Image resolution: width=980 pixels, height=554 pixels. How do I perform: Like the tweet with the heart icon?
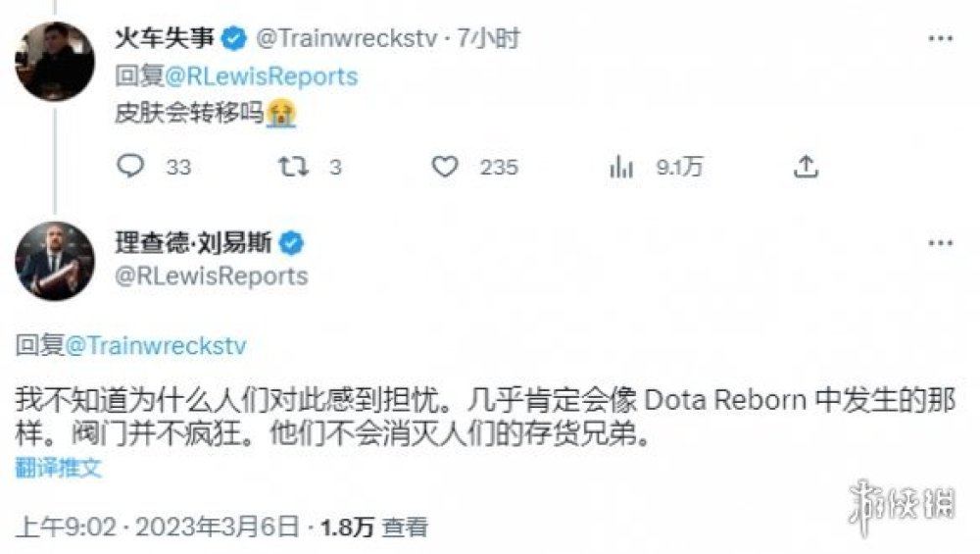[x=445, y=167]
